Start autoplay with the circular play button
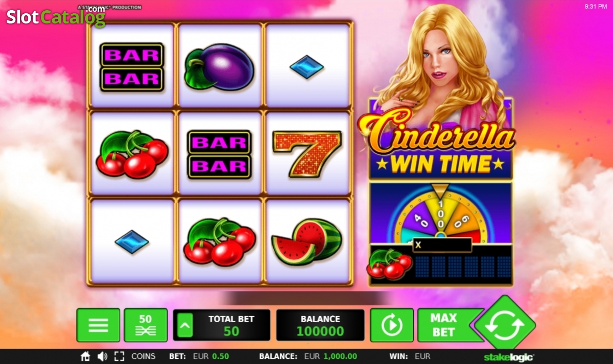 click(392, 325)
